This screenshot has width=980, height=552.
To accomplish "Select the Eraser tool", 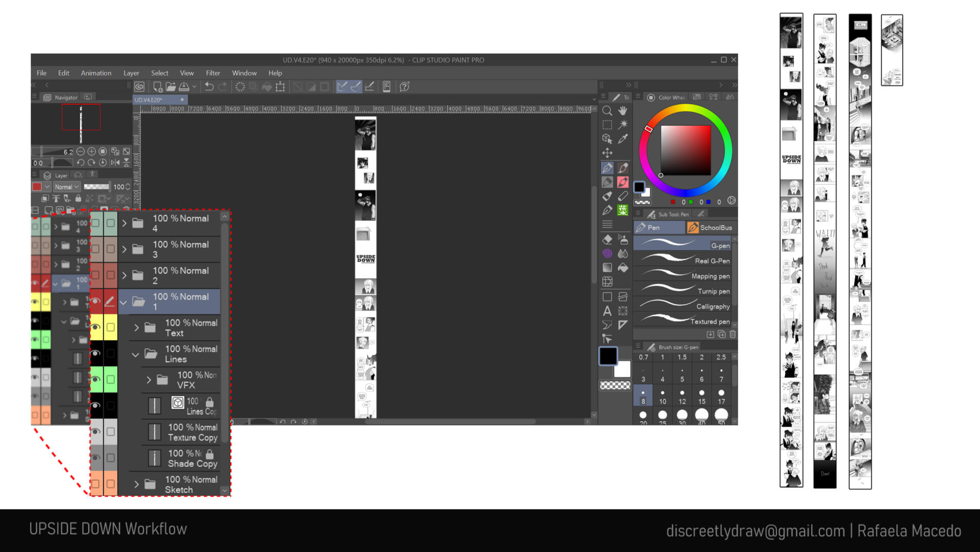I will pos(607,239).
